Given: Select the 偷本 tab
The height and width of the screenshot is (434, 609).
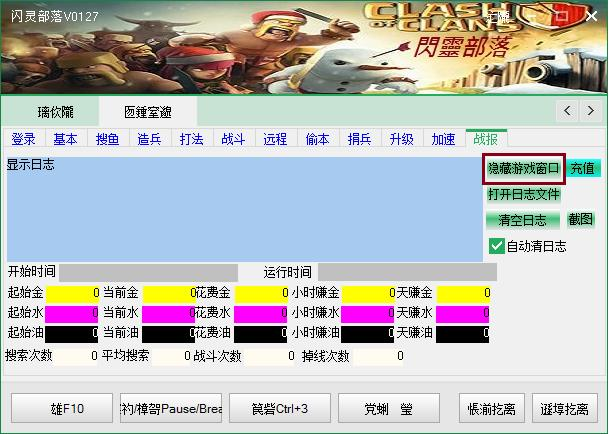Looking at the screenshot, I should click(x=317, y=139).
